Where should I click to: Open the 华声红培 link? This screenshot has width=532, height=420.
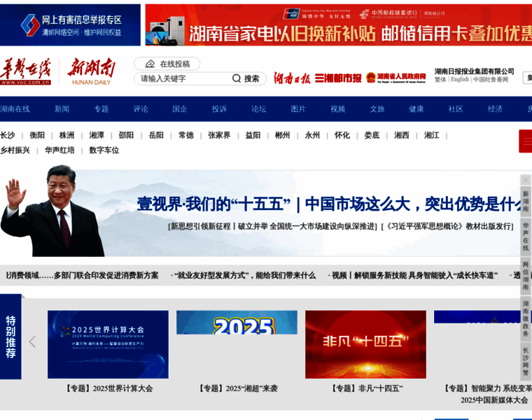(59, 150)
